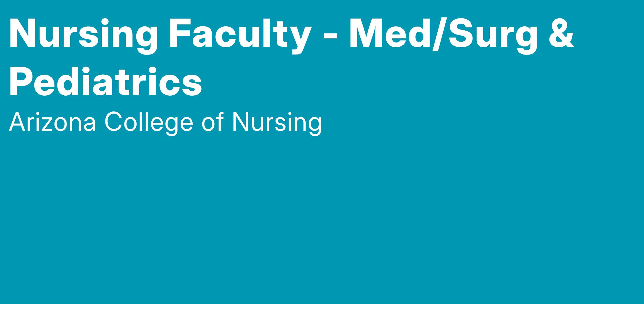Click the capital "A" of Arizona
644x315 pixels.
(x=17, y=122)
